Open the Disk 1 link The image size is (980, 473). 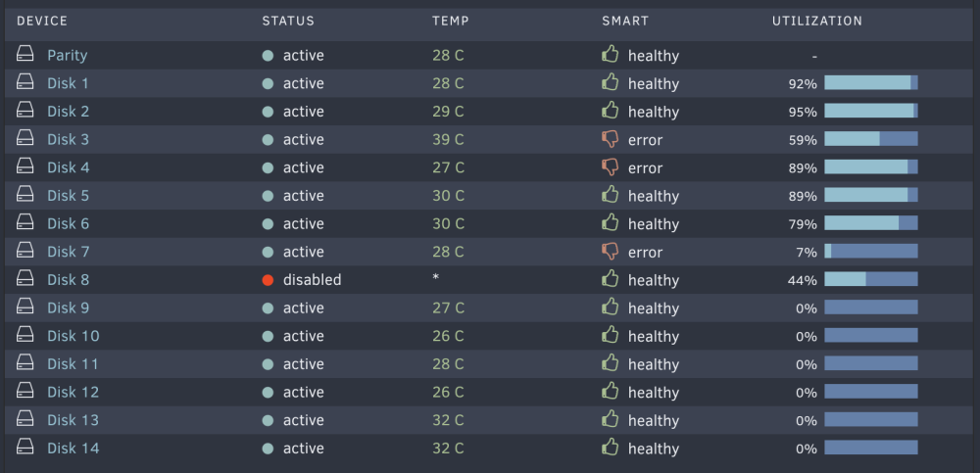[69, 83]
